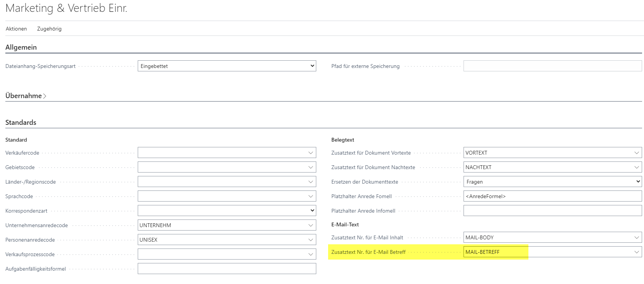Click the UNISEX field value
Viewport: 644px width, 284px height.
pyautogui.click(x=148, y=240)
